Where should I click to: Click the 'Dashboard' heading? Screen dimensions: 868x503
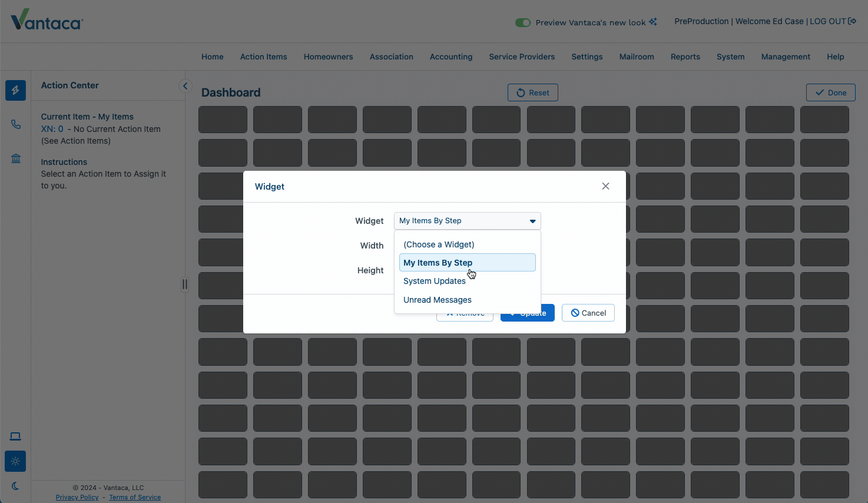231,92
